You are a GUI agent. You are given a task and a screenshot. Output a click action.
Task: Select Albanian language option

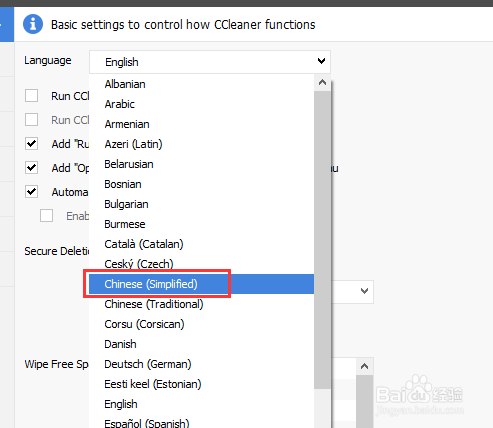pyautogui.click(x=201, y=84)
